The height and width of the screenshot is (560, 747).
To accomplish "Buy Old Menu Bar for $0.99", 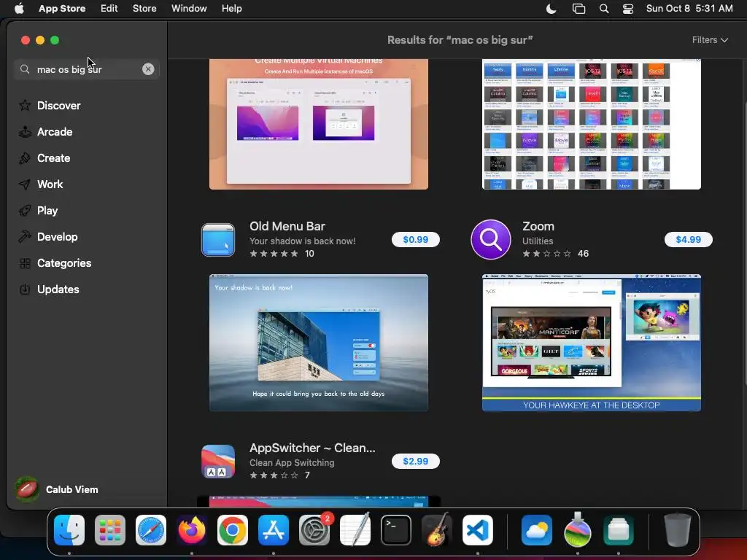I will (x=415, y=239).
